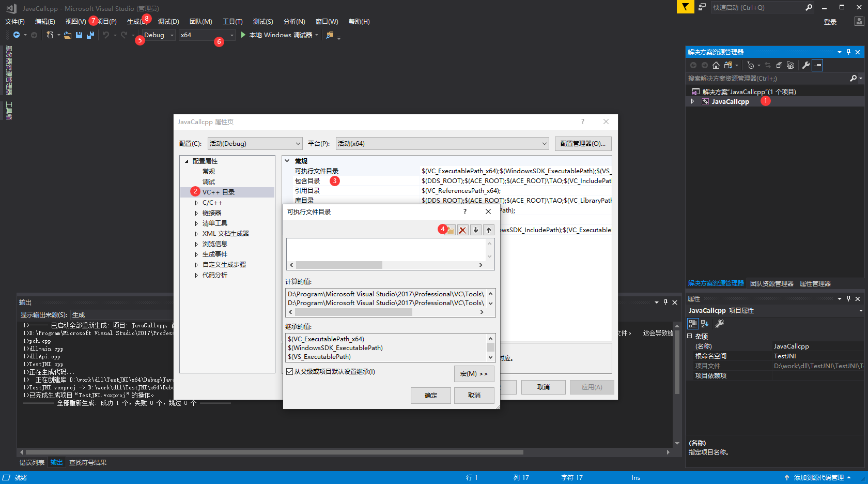Click the 宏(M) >> button
868x484 pixels.
coord(474,373)
